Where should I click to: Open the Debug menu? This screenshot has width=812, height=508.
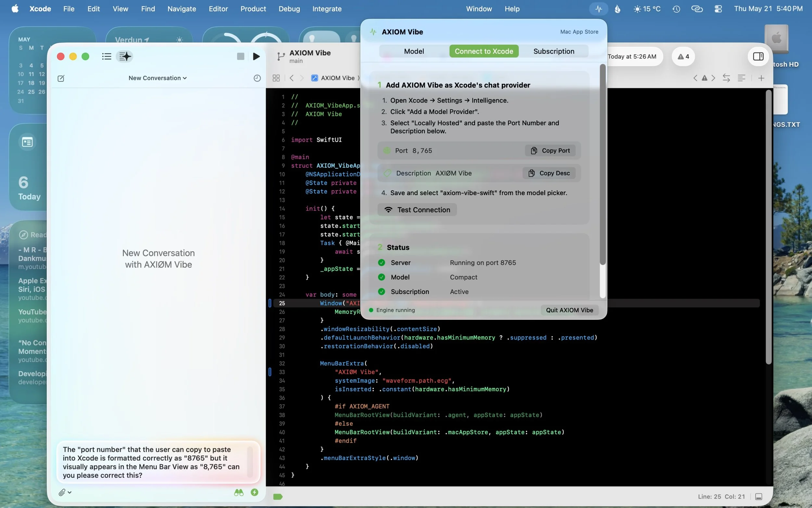pyautogui.click(x=289, y=9)
